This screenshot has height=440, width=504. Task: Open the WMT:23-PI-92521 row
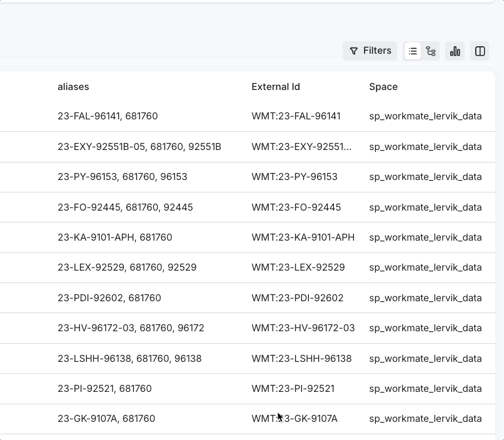[293, 389]
